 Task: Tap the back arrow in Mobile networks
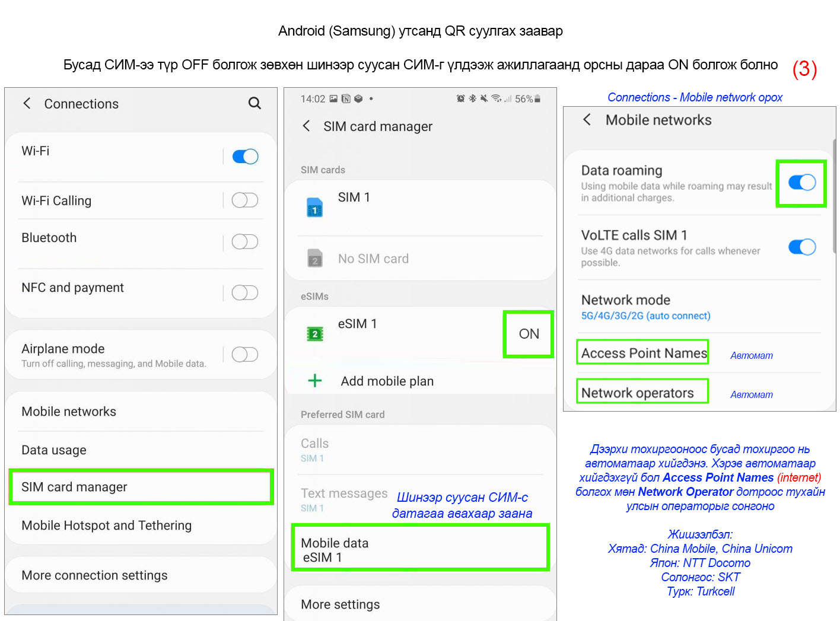point(587,120)
